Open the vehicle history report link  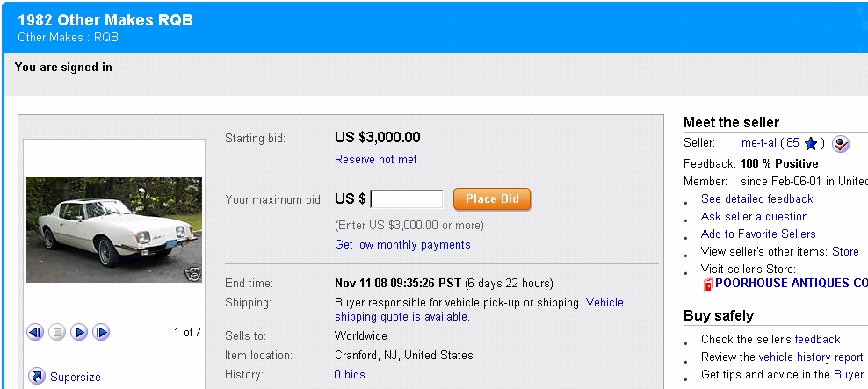click(x=811, y=357)
